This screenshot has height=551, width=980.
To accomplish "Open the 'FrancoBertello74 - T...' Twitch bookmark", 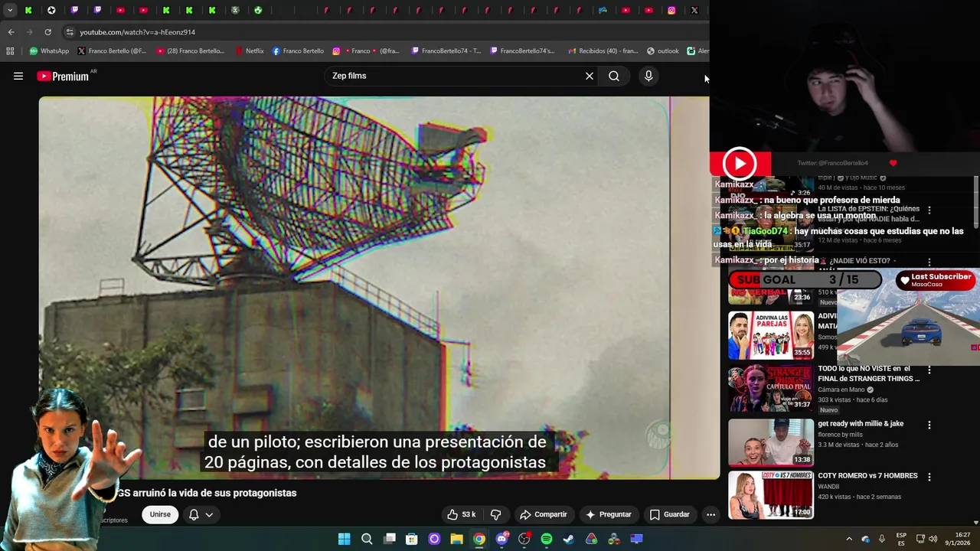I will point(446,51).
